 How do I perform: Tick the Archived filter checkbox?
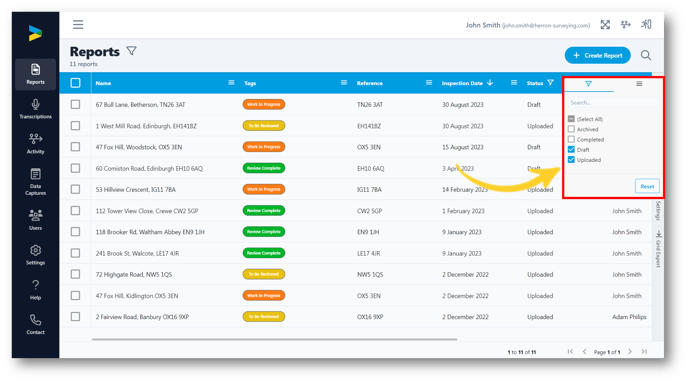(x=571, y=129)
